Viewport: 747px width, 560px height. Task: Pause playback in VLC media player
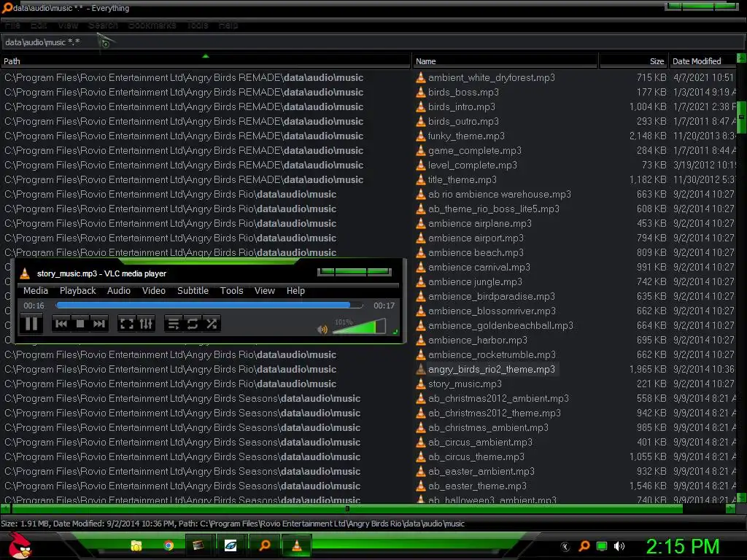click(x=31, y=324)
